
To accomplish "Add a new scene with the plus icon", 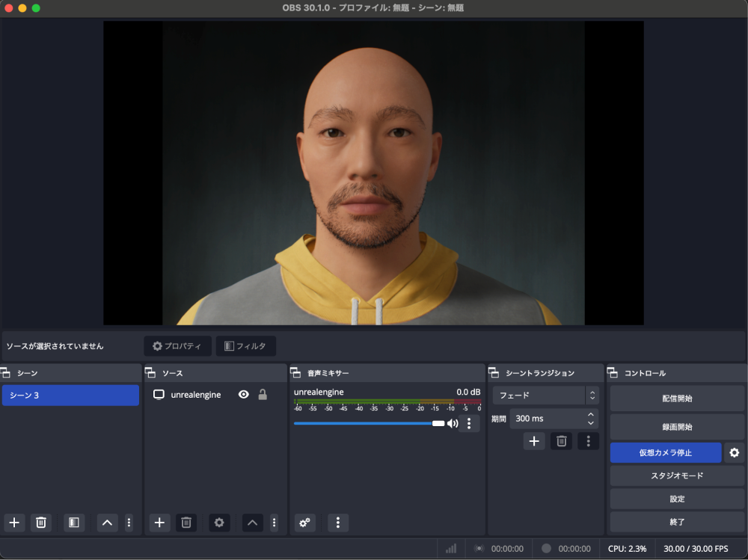I will (14, 523).
